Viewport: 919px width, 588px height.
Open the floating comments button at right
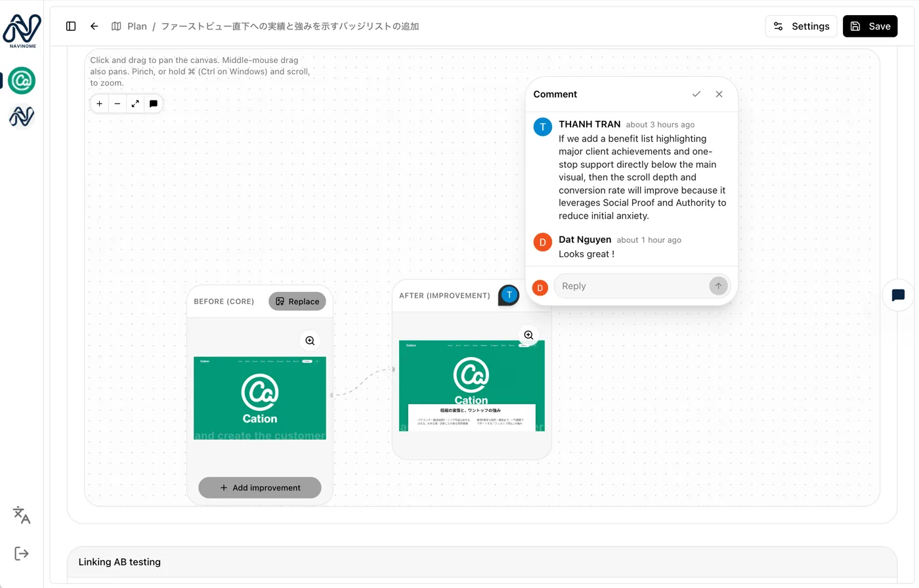(898, 295)
